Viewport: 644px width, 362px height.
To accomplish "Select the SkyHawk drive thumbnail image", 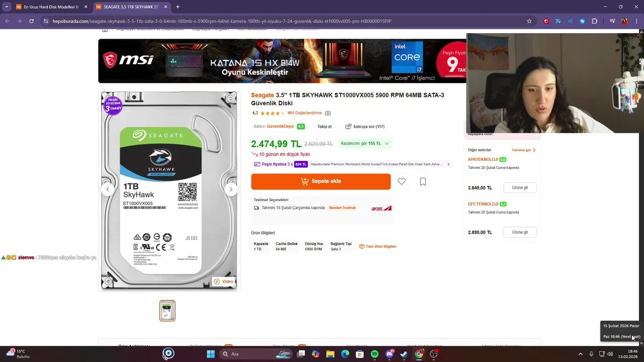I will click(168, 311).
